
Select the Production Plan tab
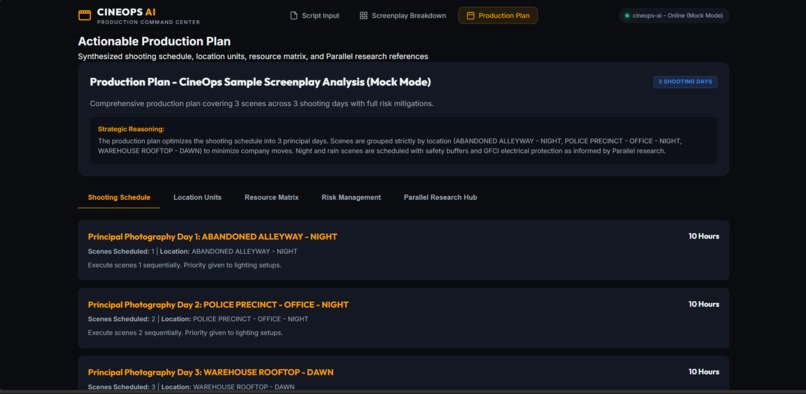(x=498, y=15)
